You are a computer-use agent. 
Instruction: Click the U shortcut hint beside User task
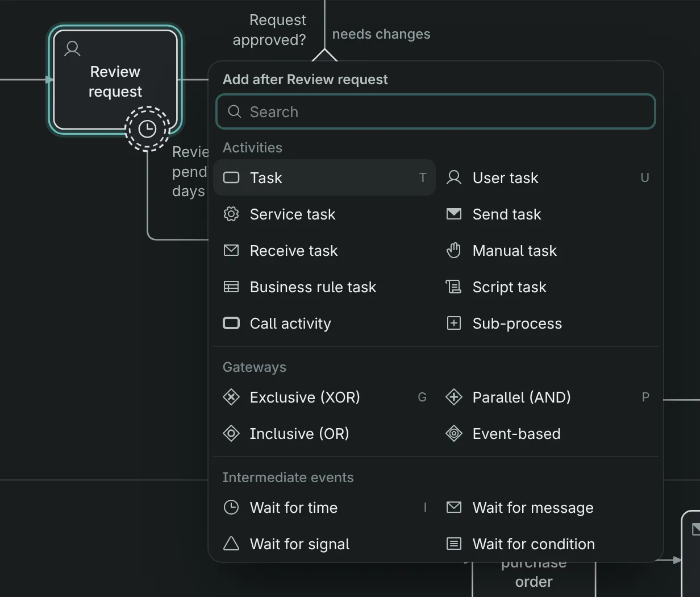tap(645, 177)
